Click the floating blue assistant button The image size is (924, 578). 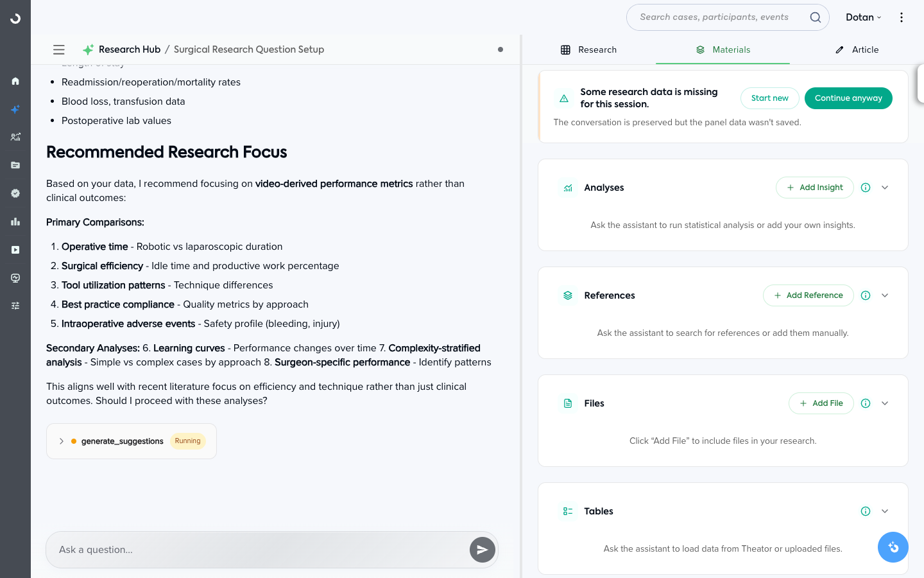(x=893, y=547)
